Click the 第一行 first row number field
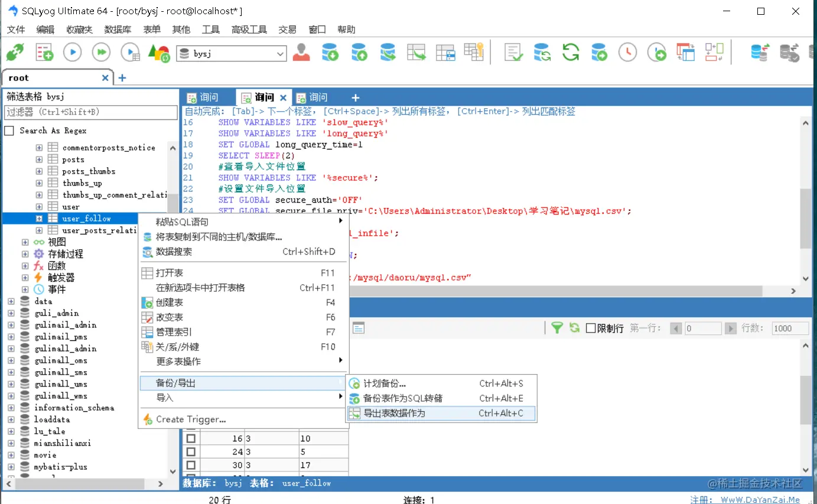The height and width of the screenshot is (504, 817). click(703, 329)
